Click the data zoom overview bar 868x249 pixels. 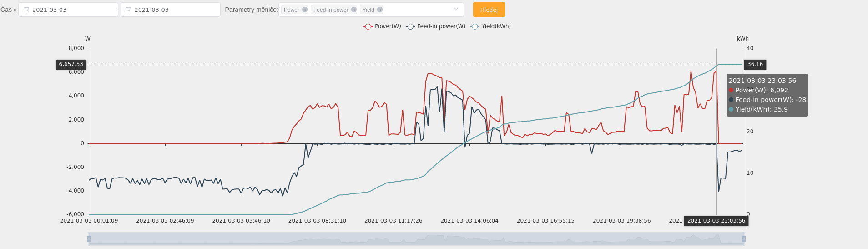416,239
